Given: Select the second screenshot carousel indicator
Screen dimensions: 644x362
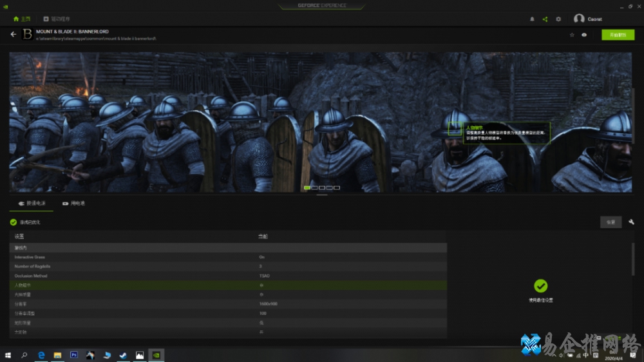Looking at the screenshot, I should click(x=314, y=187).
